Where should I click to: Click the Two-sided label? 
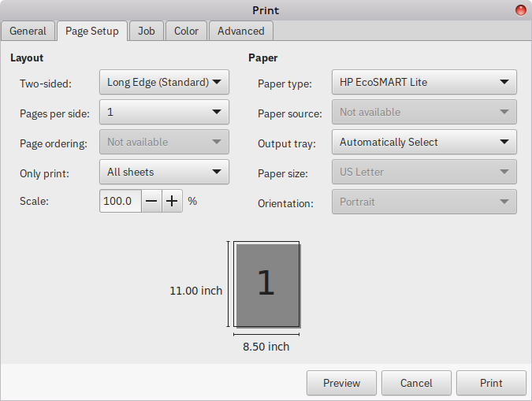46,84
